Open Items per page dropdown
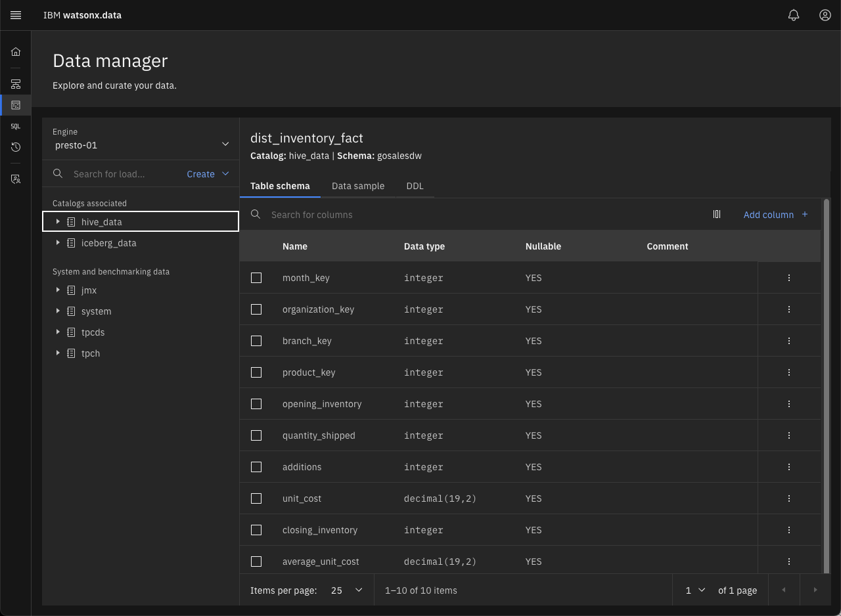The height and width of the screenshot is (616, 841). [x=347, y=590]
